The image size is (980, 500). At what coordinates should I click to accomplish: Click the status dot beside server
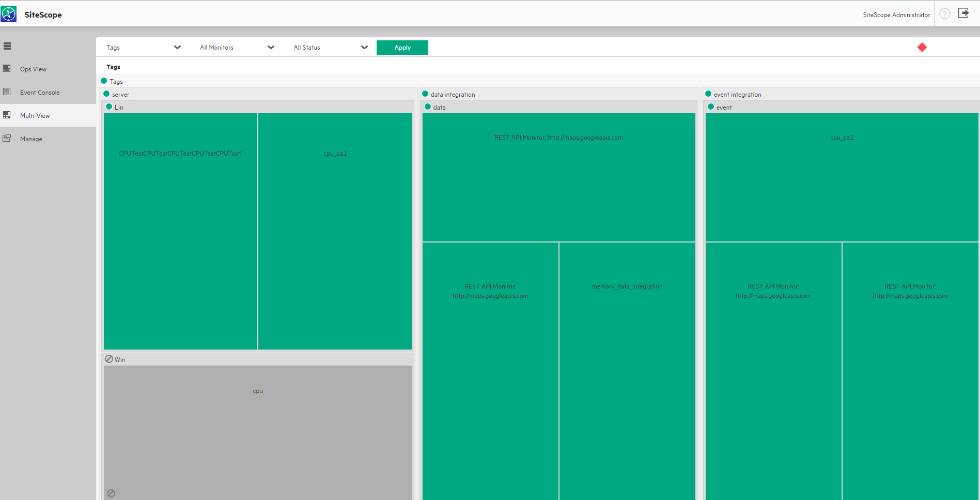(x=106, y=94)
